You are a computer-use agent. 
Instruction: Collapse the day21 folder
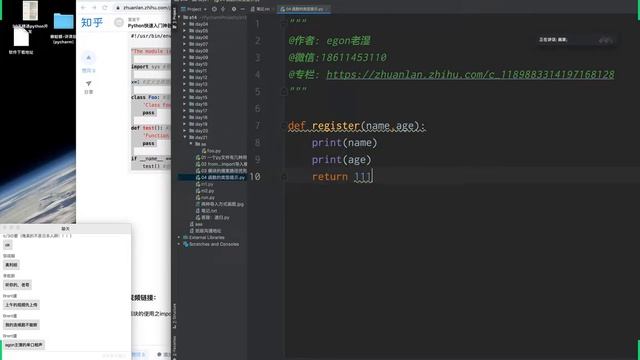(x=185, y=138)
